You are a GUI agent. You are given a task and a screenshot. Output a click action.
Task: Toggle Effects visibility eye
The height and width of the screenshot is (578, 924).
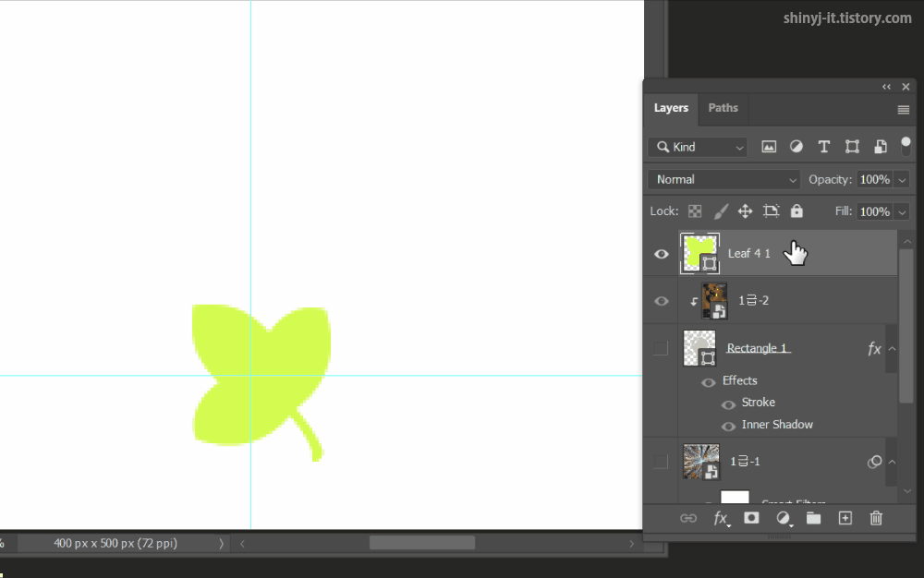709,382
